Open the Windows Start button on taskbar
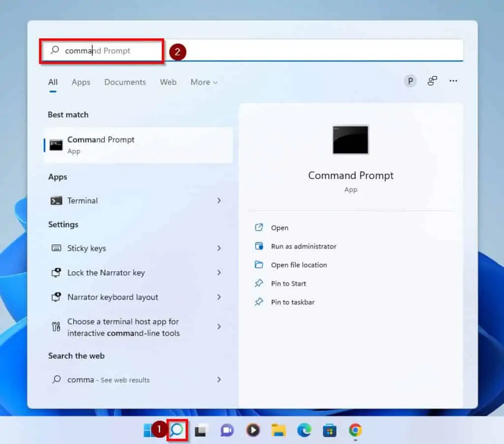504x444 pixels. point(147,430)
